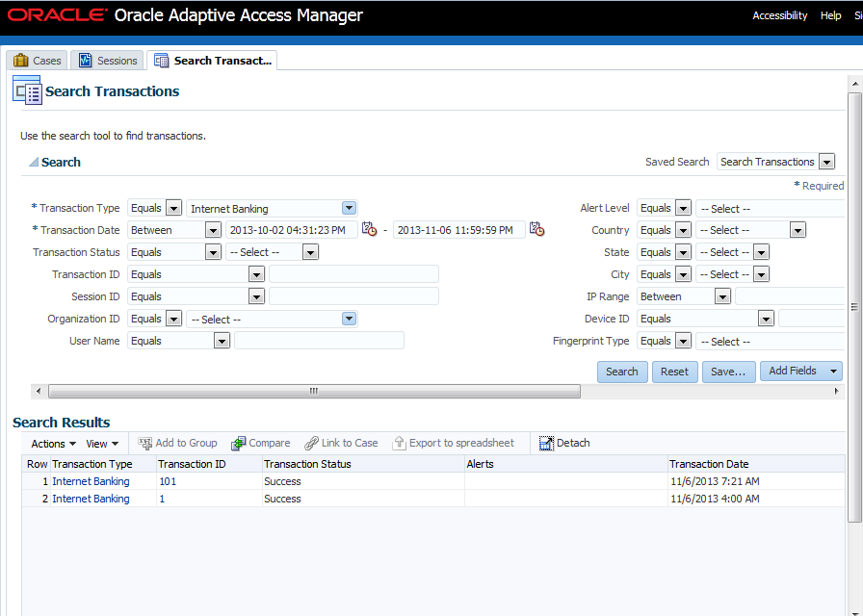Switch to the Sessions tab
Viewport: 863px width, 616px height.
tap(108, 61)
